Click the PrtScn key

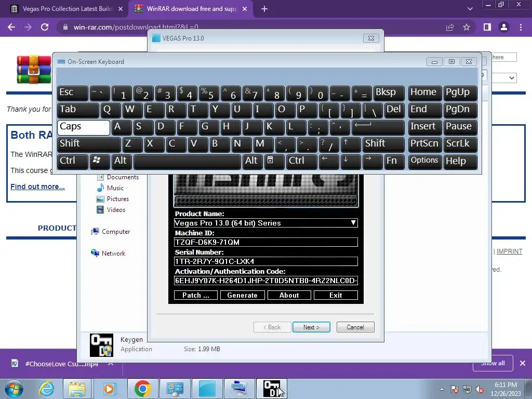[x=425, y=144]
